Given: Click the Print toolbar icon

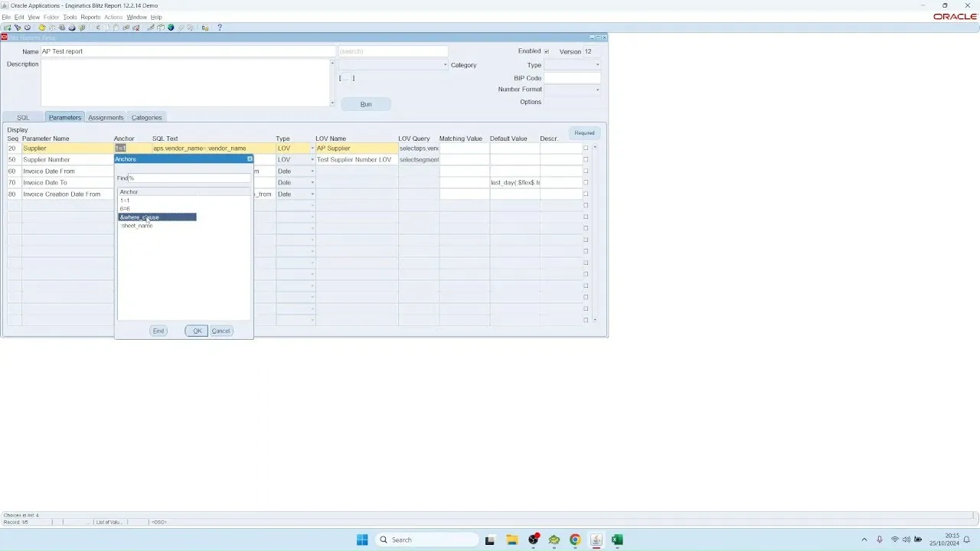Looking at the screenshot, I should [72, 28].
